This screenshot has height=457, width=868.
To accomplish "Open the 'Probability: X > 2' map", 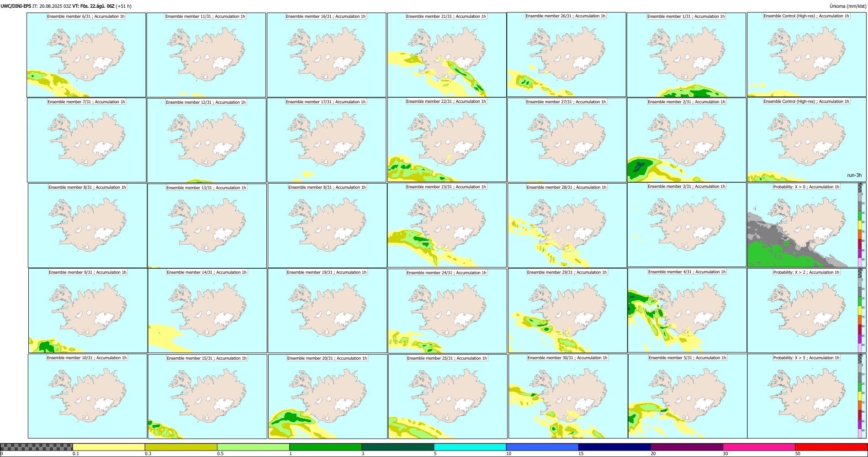I will click(803, 310).
